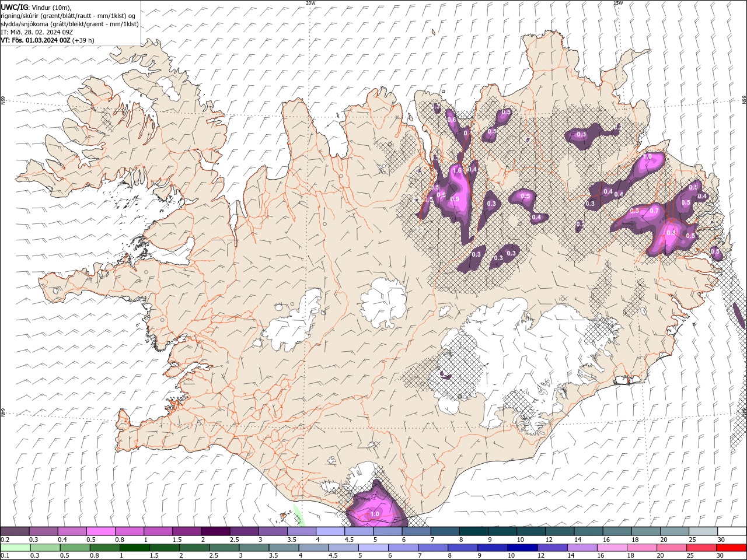Select the pale pink 16 swatch in rain legend
Screen dimensions: 747x560
coord(612,548)
